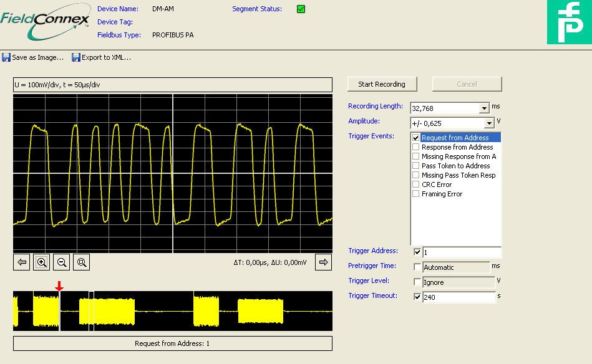Click the Trigger Events label
Viewport: 592px width, 364px height.
point(371,136)
